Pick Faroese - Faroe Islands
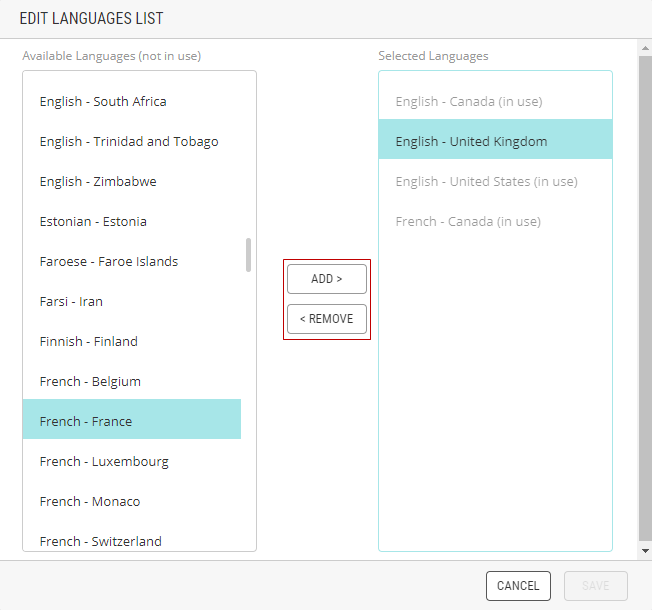Image resolution: width=652 pixels, height=610 pixels. (x=132, y=261)
